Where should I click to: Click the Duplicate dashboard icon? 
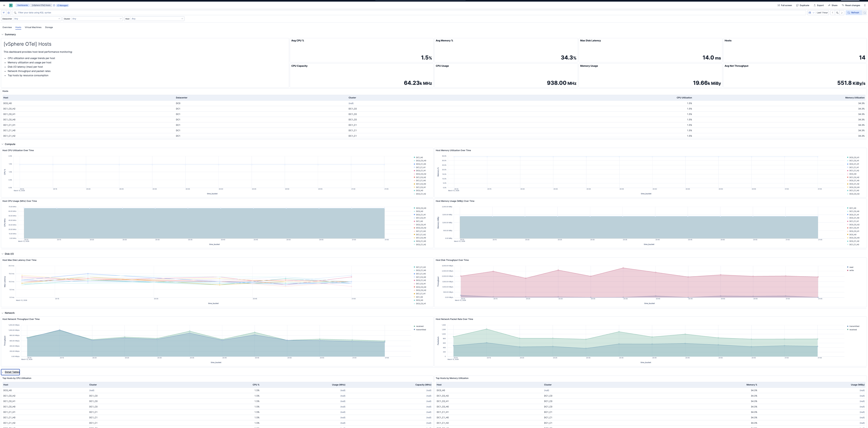click(797, 5)
